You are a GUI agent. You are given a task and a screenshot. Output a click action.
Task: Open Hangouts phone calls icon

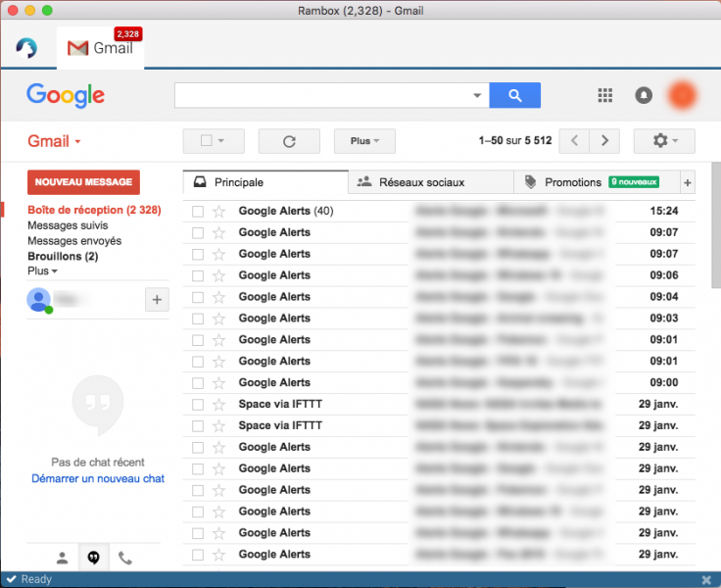(x=125, y=558)
